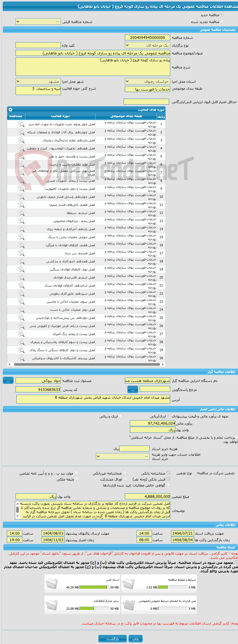This screenshot has height=644, width=238.
Task: Open the شهر محل اجرا dropdown
Action: 38,82
